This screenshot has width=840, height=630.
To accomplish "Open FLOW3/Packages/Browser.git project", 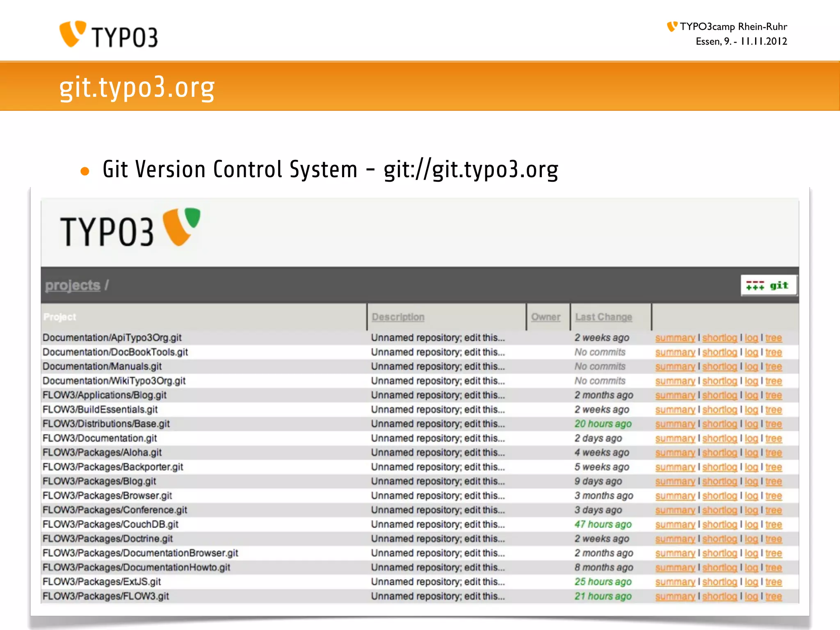I will pyautogui.click(x=107, y=496).
